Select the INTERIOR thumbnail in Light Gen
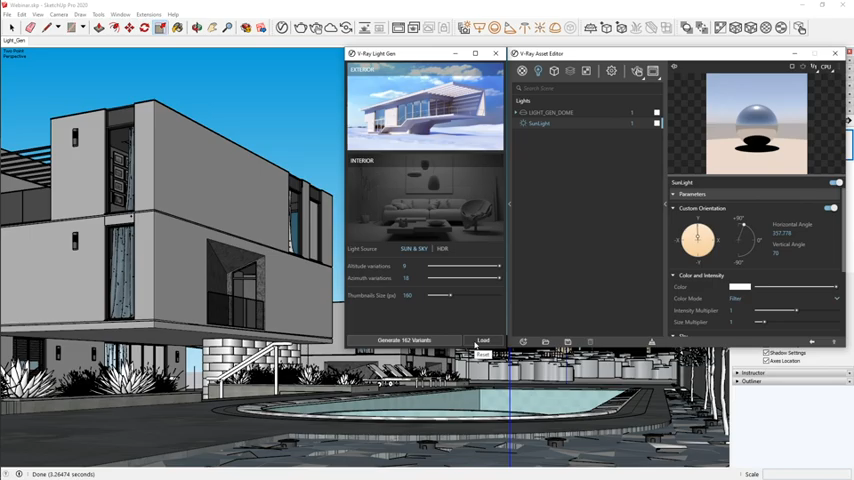This screenshot has height=480, width=854. pos(425,198)
